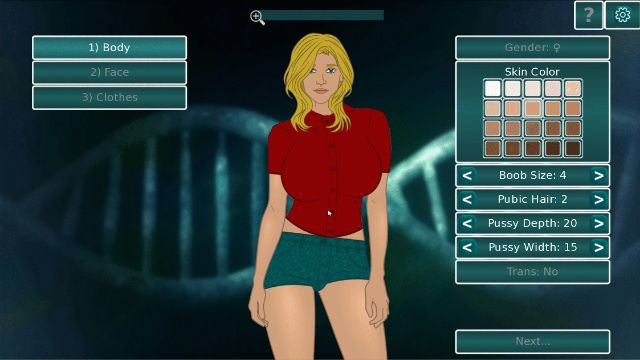Select third-row first skin color swatch
The width and height of the screenshot is (640, 360).
(x=493, y=129)
